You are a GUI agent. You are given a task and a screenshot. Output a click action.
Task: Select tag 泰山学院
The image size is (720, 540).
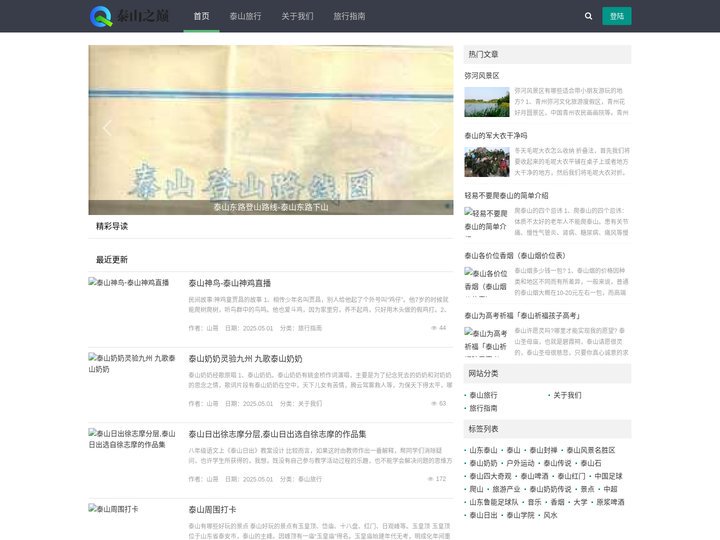click(520, 515)
